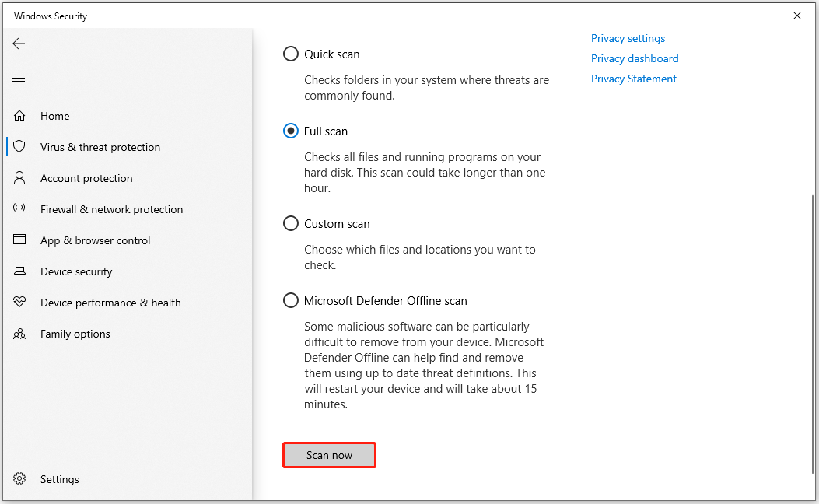Open the Settings gear
Viewport: 819px width, 504px height.
point(60,478)
